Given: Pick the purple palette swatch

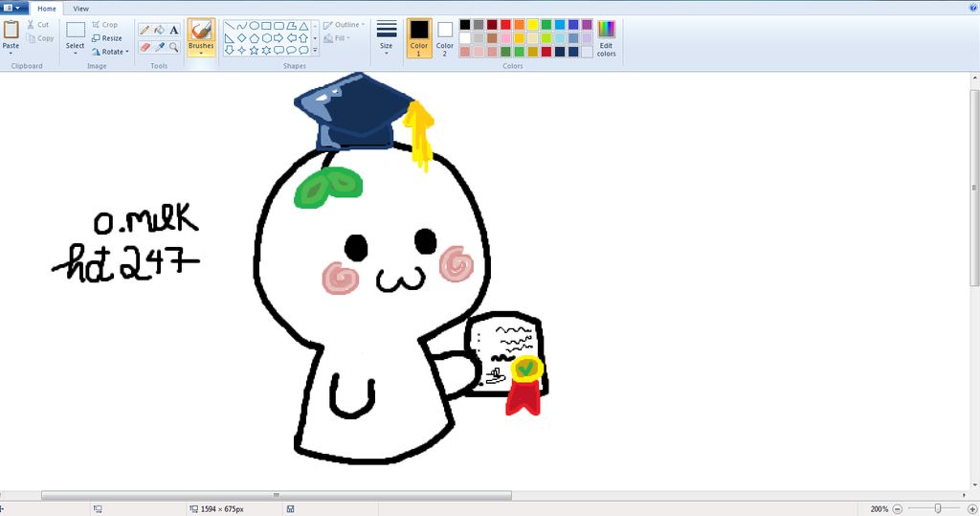Looking at the screenshot, I should [587, 24].
